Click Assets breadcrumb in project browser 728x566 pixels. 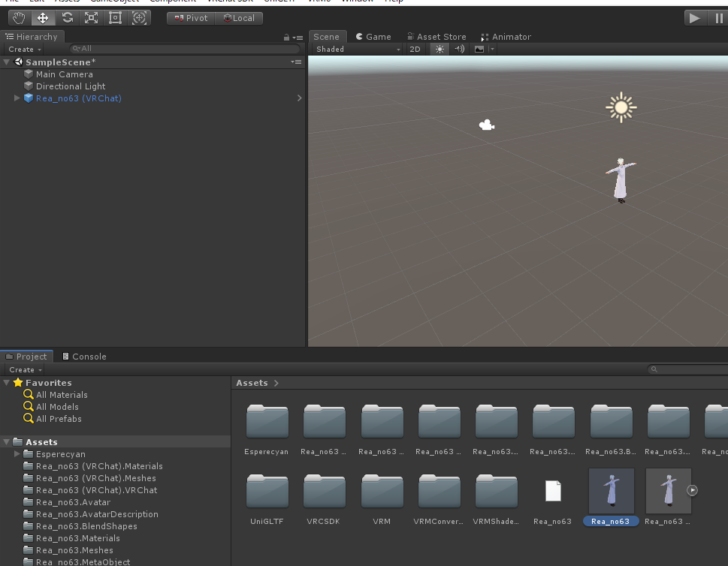252,383
